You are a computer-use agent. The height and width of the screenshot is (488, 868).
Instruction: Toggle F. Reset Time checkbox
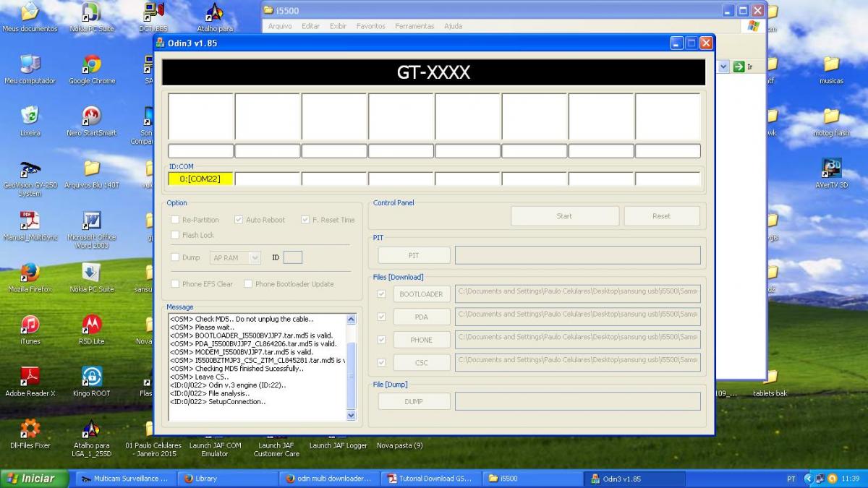coord(305,220)
